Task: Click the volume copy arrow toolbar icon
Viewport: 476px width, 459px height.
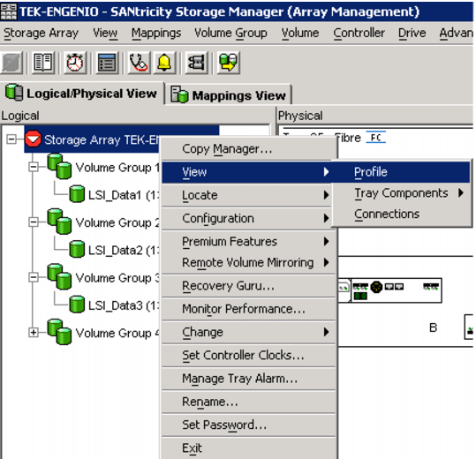Action: 228,63
